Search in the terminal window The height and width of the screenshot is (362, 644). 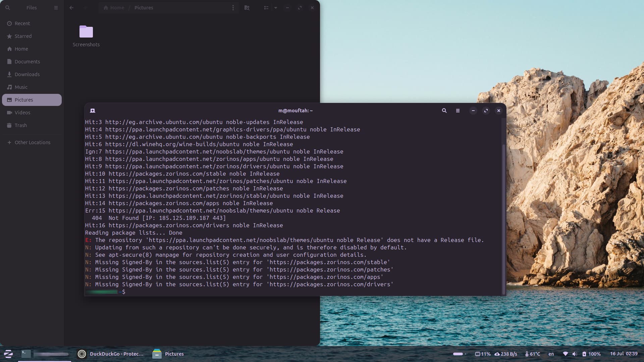pyautogui.click(x=444, y=111)
